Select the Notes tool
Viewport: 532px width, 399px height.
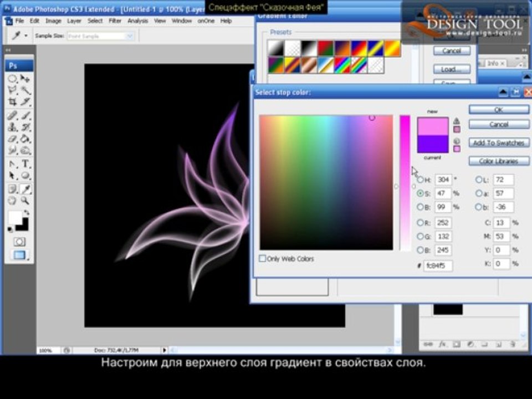(13, 189)
